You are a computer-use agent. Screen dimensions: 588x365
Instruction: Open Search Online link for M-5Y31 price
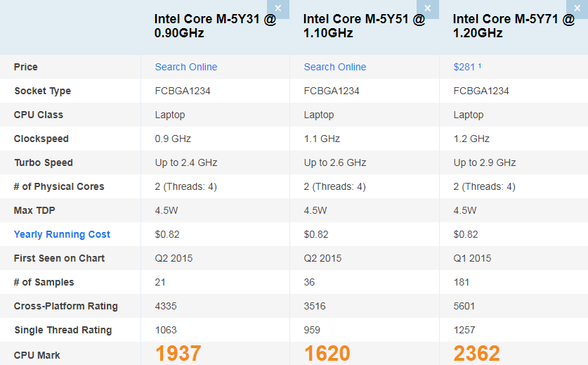pos(186,67)
